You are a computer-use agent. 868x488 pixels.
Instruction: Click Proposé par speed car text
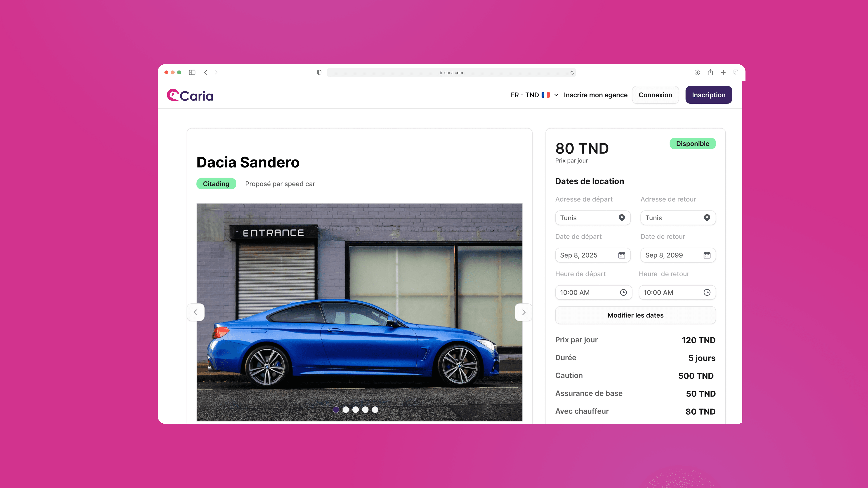point(280,184)
